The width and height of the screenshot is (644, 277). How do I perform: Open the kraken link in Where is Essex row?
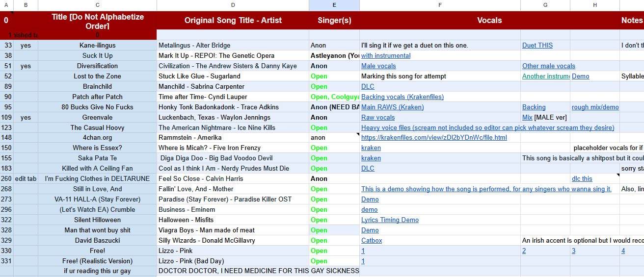371,148
